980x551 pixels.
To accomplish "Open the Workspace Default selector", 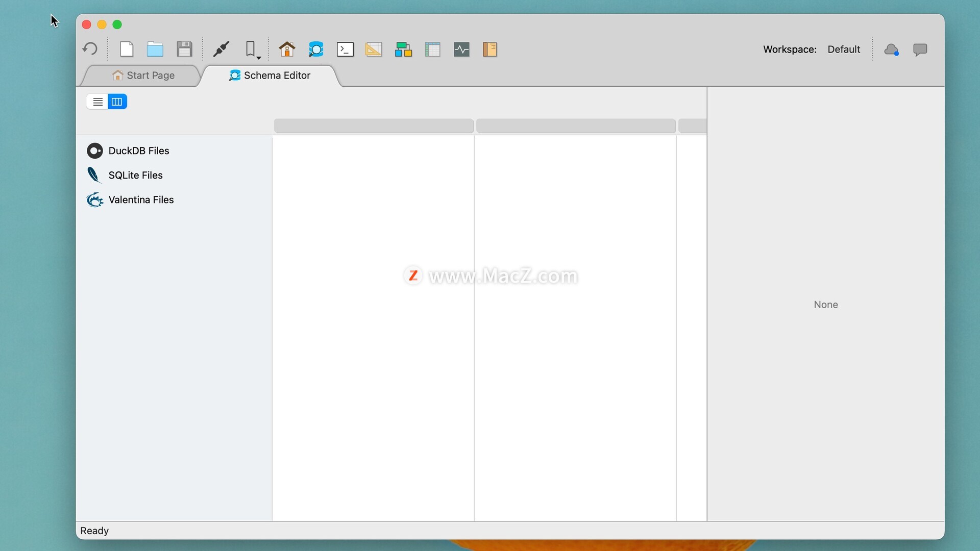I will pyautogui.click(x=844, y=49).
